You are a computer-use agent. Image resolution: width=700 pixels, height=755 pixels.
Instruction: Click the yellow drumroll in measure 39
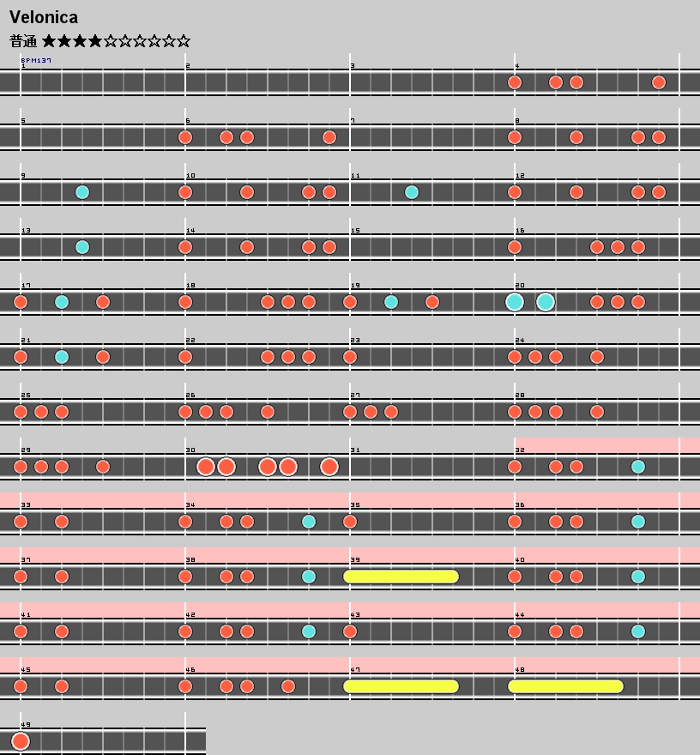(x=401, y=577)
